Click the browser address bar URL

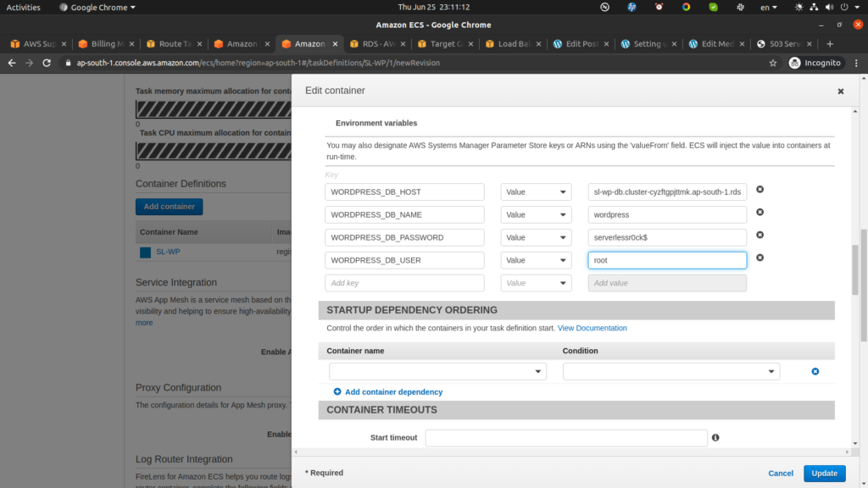tap(258, 63)
